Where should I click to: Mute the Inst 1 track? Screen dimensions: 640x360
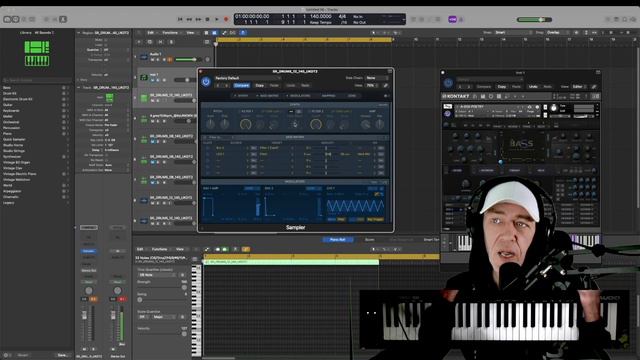152,80
